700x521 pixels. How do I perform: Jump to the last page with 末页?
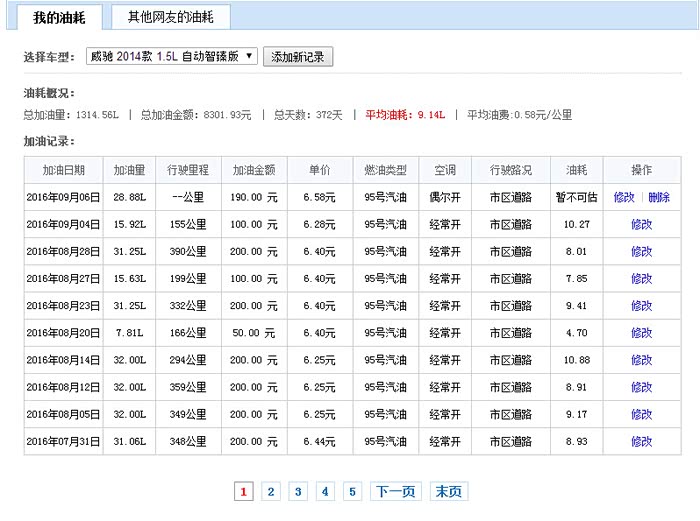(449, 491)
